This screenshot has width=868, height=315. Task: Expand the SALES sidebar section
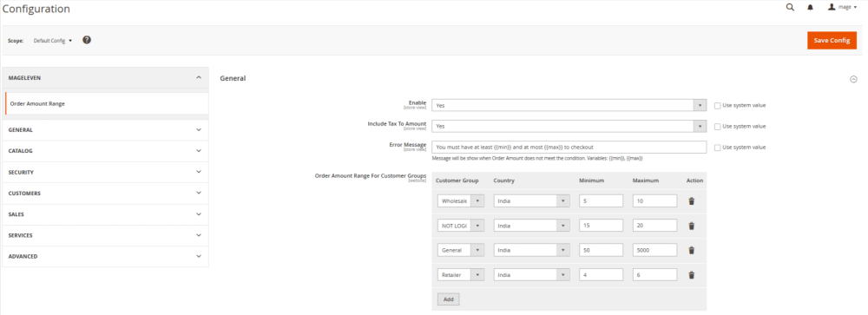click(x=105, y=214)
